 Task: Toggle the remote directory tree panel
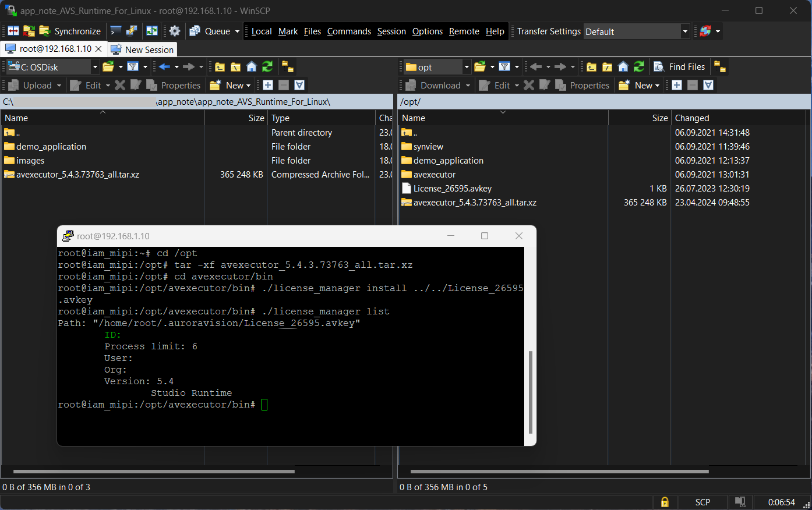point(720,67)
